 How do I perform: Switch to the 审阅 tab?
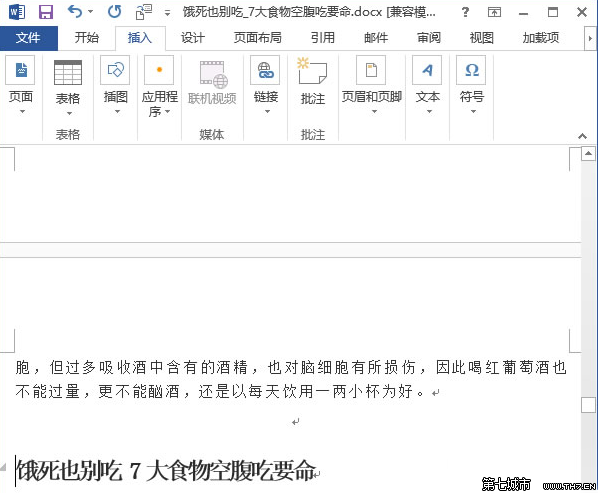(x=429, y=38)
